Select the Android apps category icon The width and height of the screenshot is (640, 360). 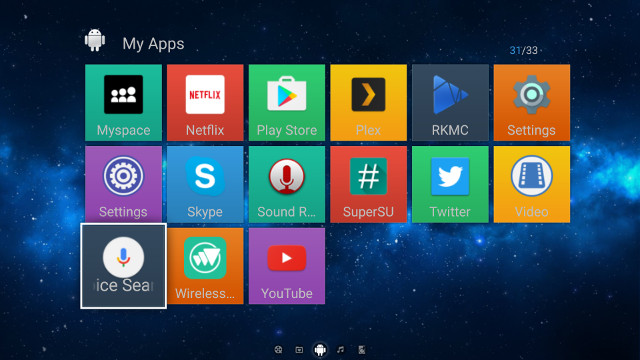320,349
